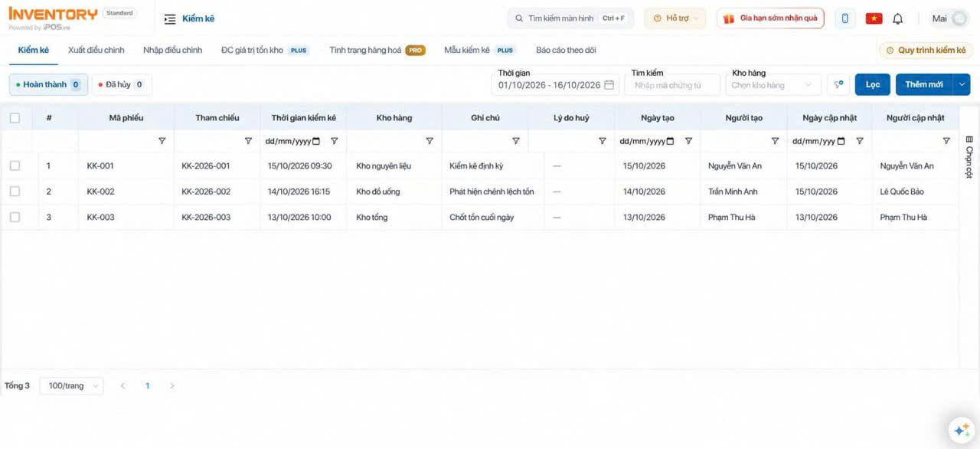Open date picker in Thời gian kiểm kê filter

point(316,141)
